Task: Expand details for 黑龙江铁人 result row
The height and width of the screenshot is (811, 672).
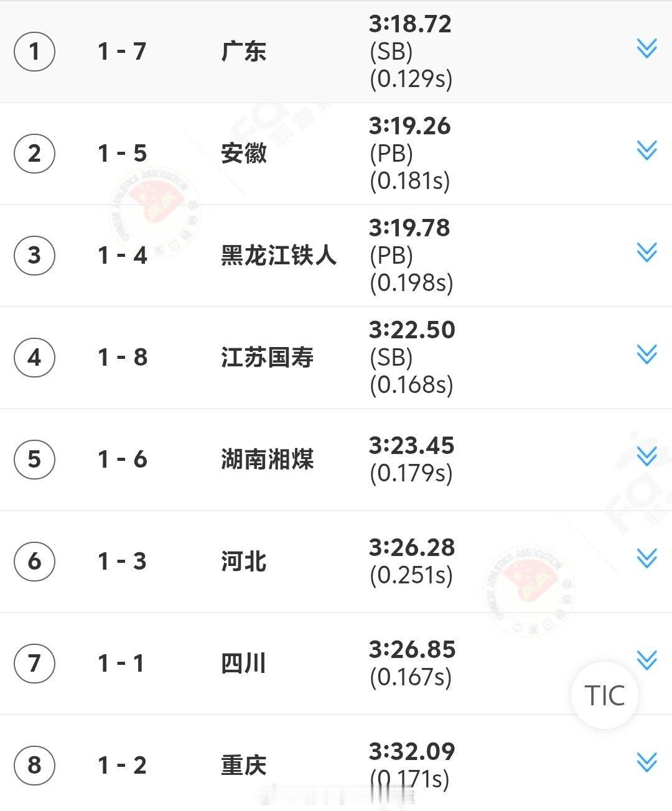Action: point(647,252)
